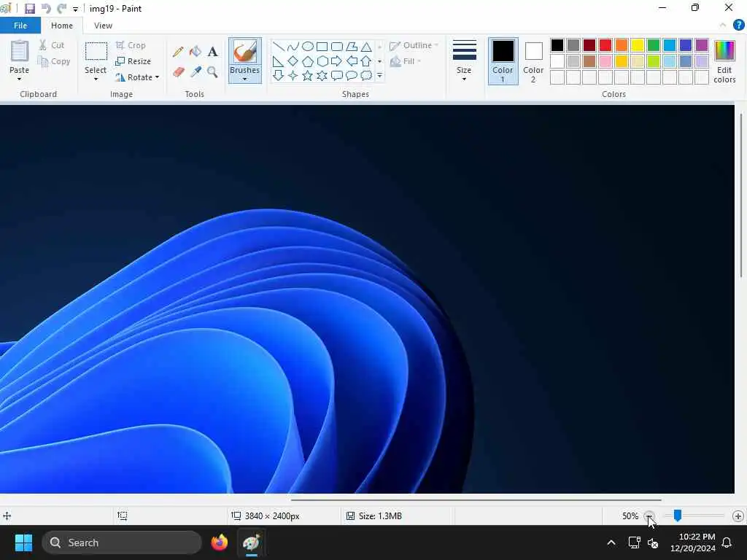This screenshot has width=747, height=560.
Task: Open the Rotate dropdown menu
Action: point(157,77)
